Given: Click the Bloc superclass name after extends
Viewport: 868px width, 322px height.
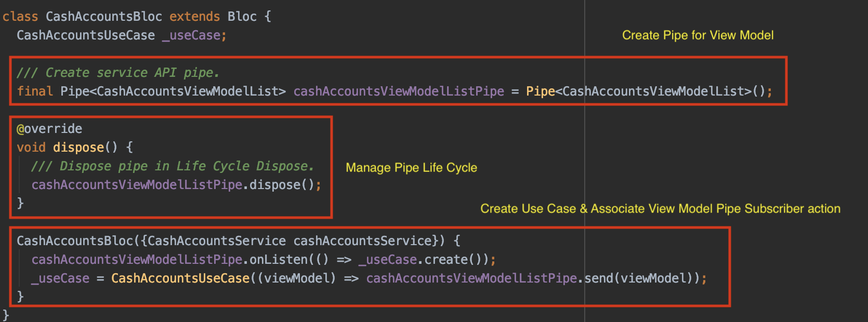Looking at the screenshot, I should (x=242, y=17).
